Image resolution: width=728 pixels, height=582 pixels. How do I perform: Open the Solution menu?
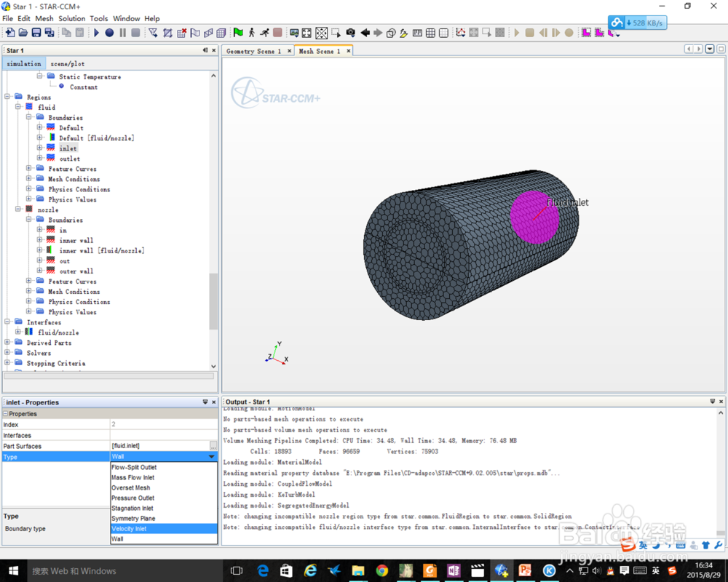(x=71, y=19)
